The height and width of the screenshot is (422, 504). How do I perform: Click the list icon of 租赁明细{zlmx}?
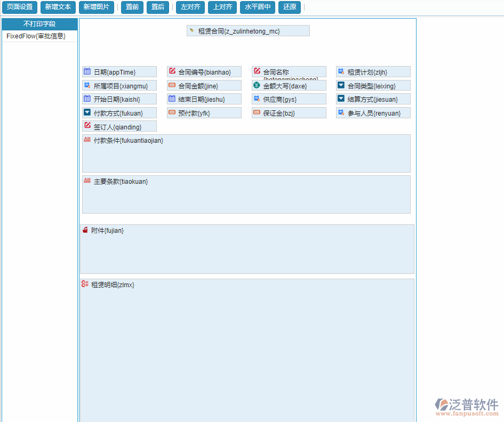pos(85,283)
